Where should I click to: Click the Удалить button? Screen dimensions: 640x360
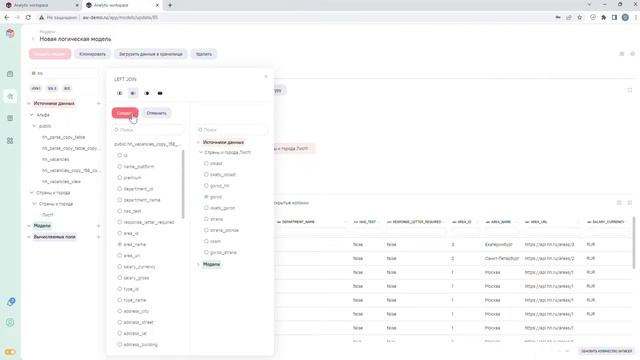[x=204, y=54]
